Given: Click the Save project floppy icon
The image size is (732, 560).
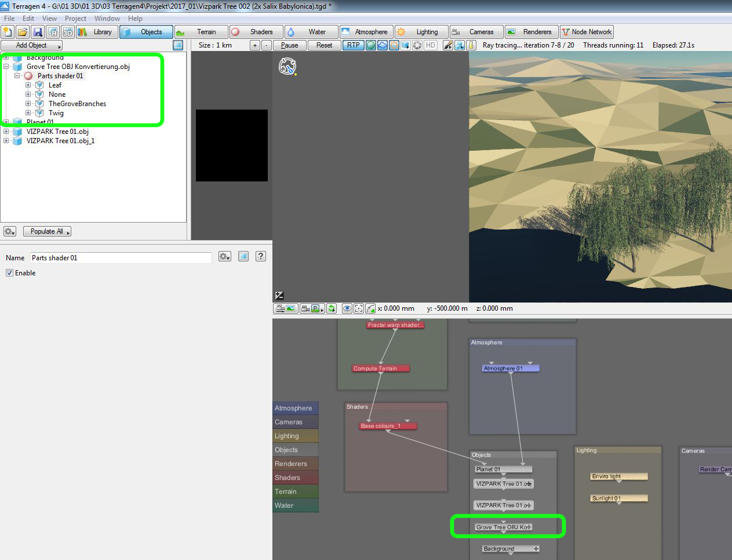Looking at the screenshot, I should point(38,32).
